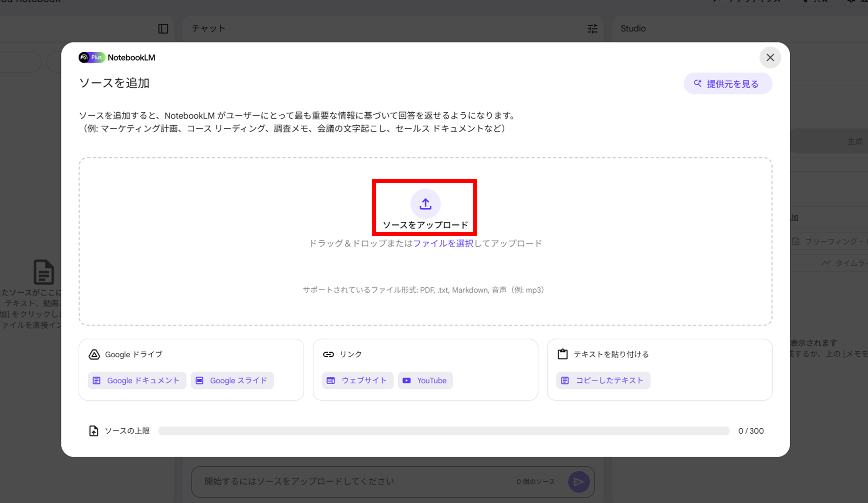868x503 pixels.
Task: Click the 提供元を見る button
Action: coord(728,84)
